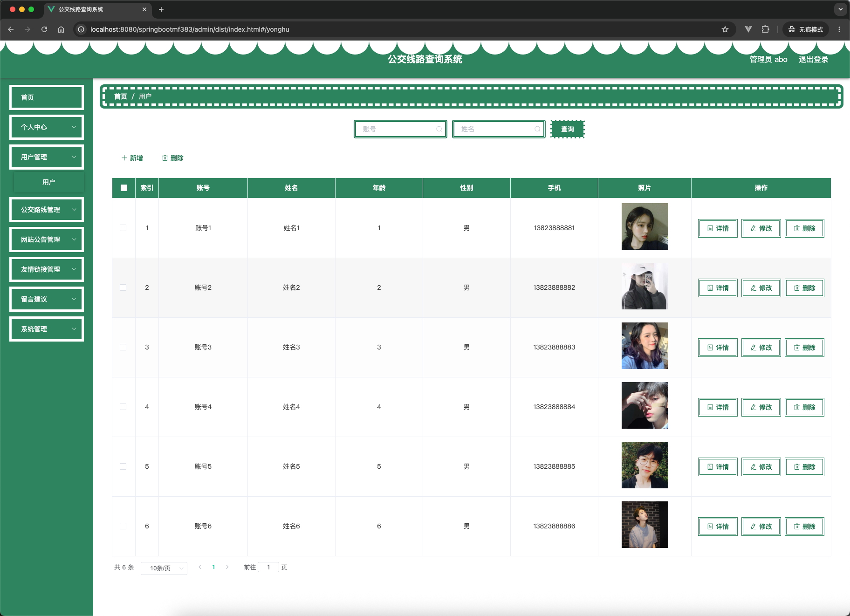Check the checkbox for row 账号4
Viewport: 850px width, 616px height.
click(x=123, y=407)
